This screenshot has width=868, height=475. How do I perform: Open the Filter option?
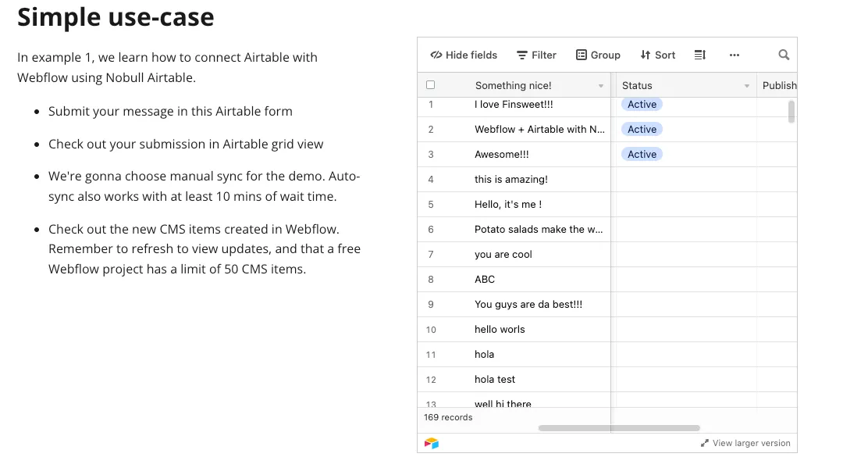536,55
